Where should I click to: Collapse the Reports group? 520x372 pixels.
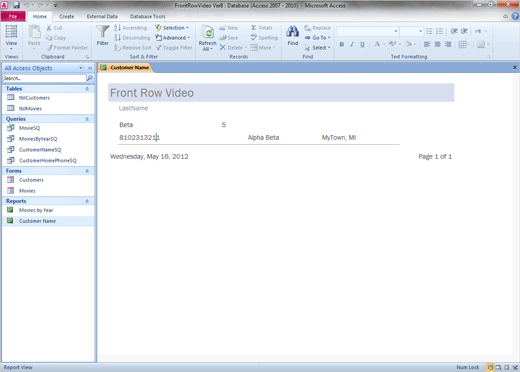[87, 201]
